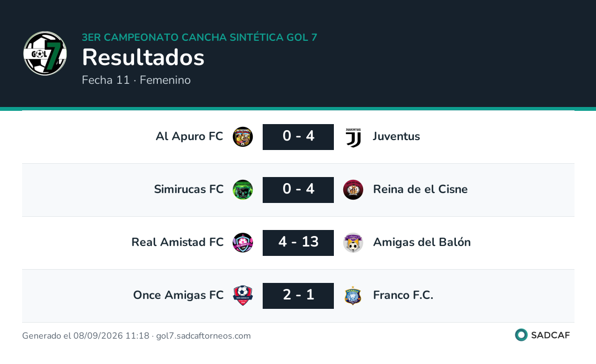Select the 4 - 13 score box
This screenshot has width=596, height=364.
299,243
